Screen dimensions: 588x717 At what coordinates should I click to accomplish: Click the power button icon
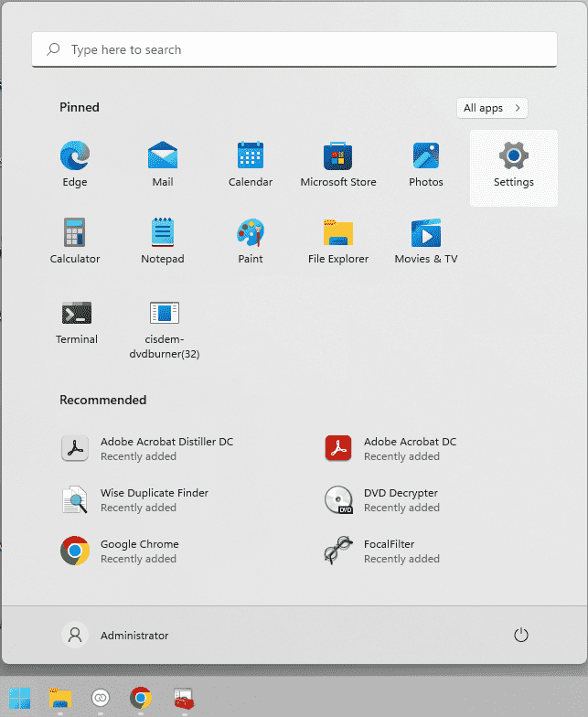coord(521,635)
